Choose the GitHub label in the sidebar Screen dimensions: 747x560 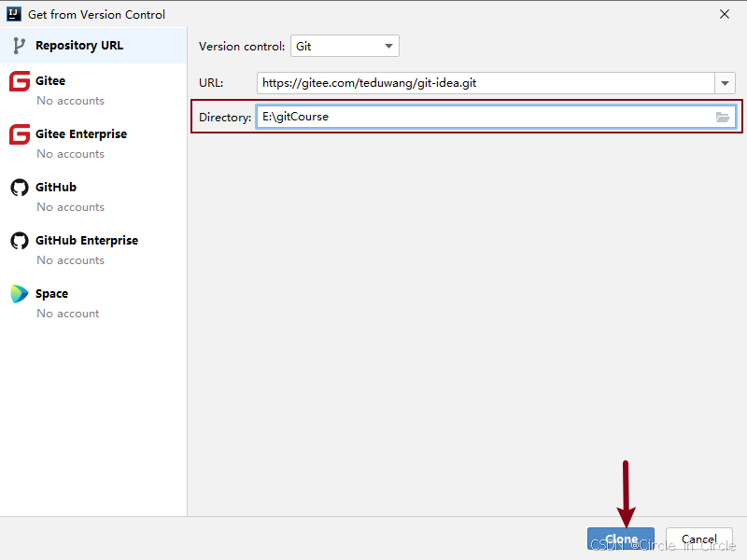click(56, 188)
